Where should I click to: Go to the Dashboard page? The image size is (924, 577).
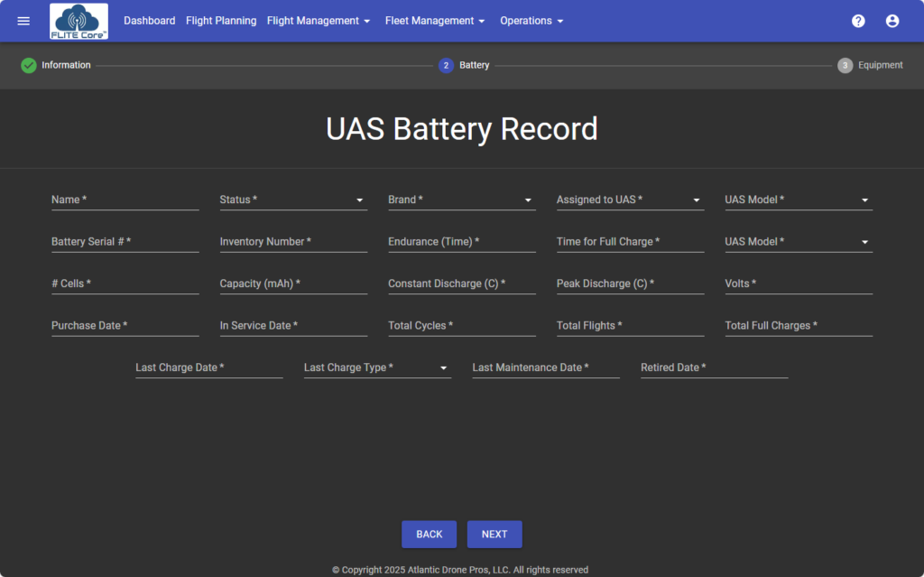[150, 21]
